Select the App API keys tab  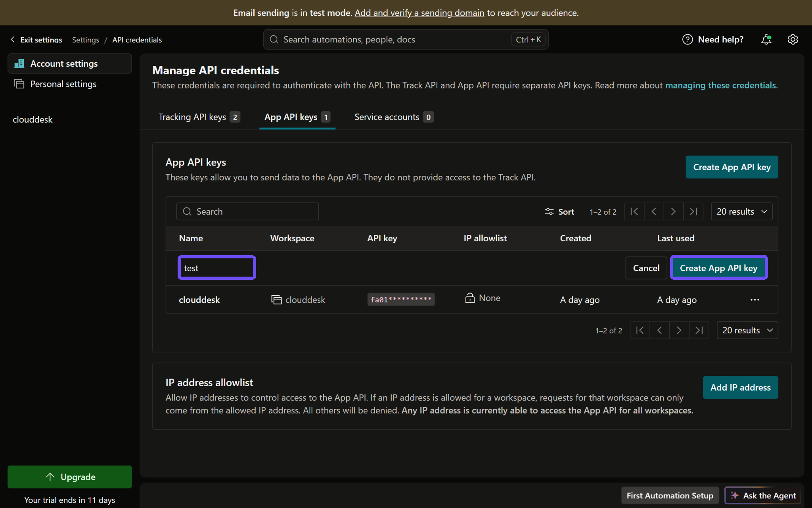[x=297, y=117]
